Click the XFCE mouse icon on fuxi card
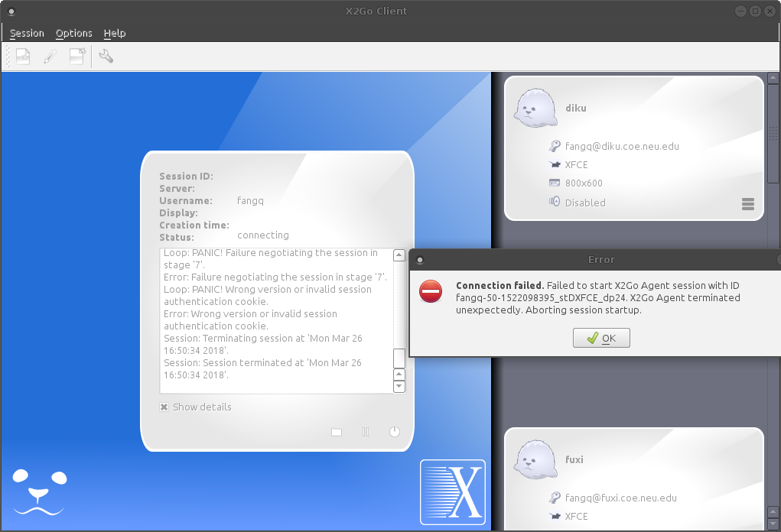Viewport: 781px width, 532px height. [555, 516]
